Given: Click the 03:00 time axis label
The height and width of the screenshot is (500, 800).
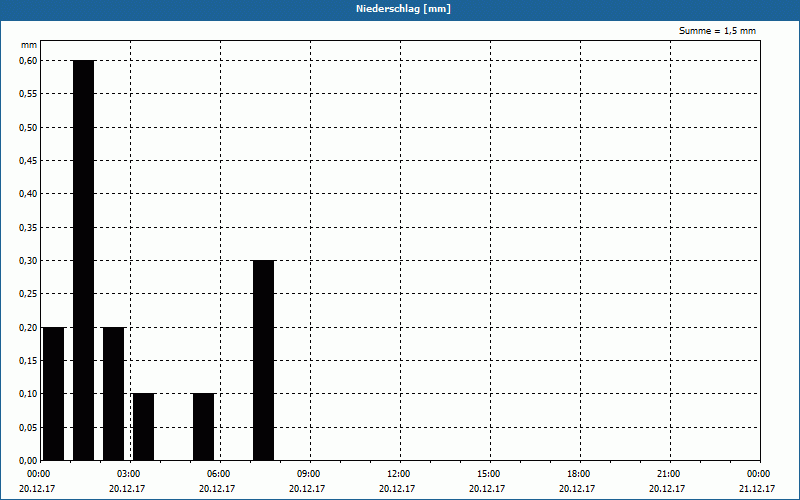Looking at the screenshot, I should (130, 474).
